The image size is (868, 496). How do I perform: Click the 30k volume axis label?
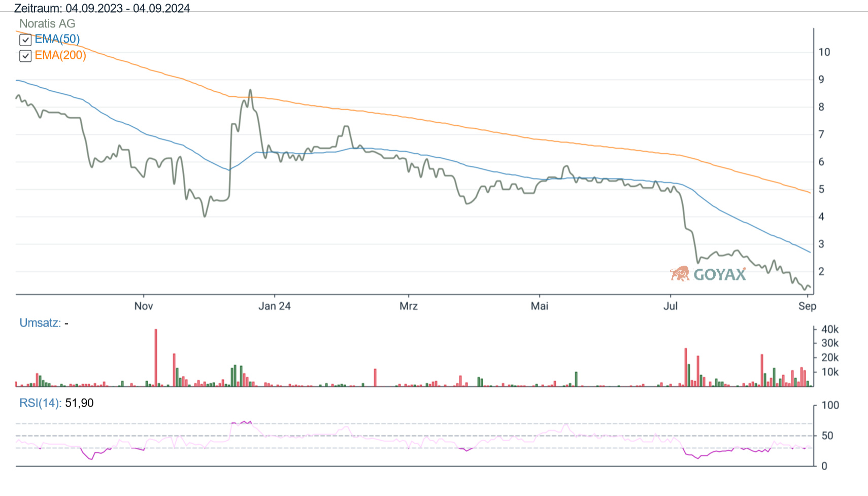click(x=830, y=343)
